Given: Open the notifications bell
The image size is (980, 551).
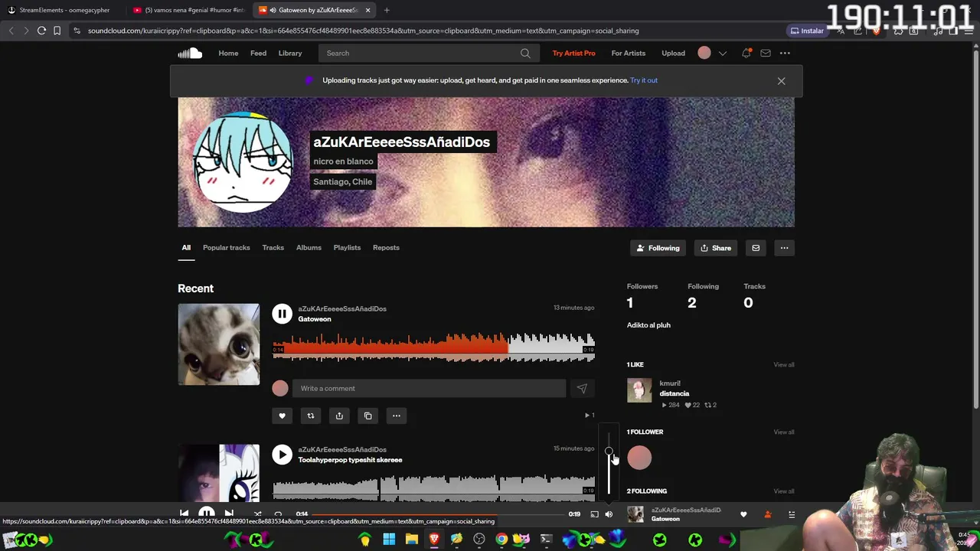Looking at the screenshot, I should coord(746,53).
